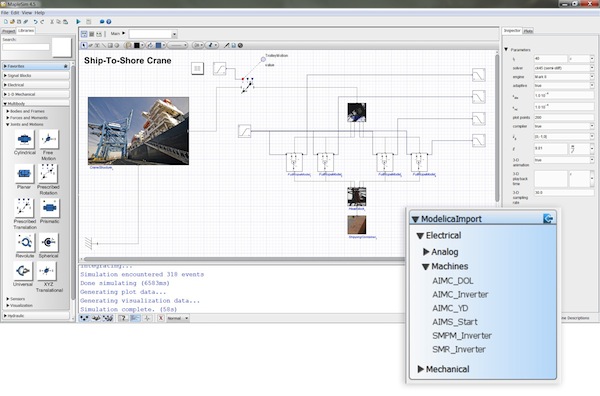Viewport: 600px width, 396px height.
Task: Switch to the Project tab
Action: [x=8, y=31]
